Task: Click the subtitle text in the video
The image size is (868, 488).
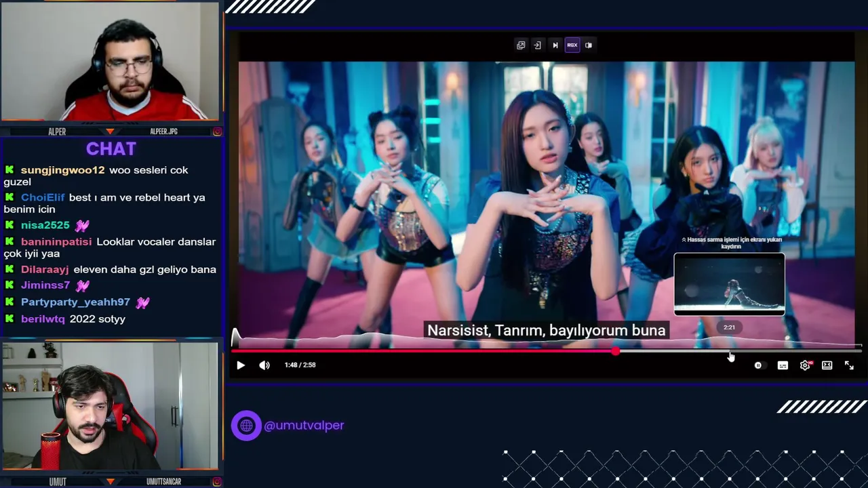Action: coord(546,330)
